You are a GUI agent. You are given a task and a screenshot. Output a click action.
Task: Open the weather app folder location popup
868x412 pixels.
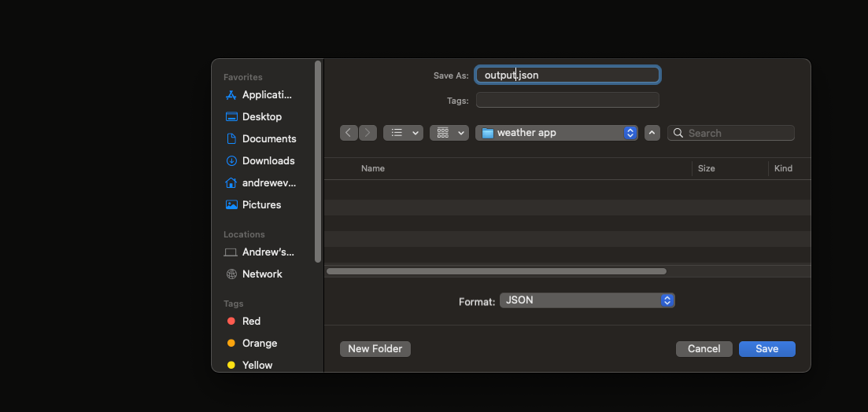tap(558, 133)
